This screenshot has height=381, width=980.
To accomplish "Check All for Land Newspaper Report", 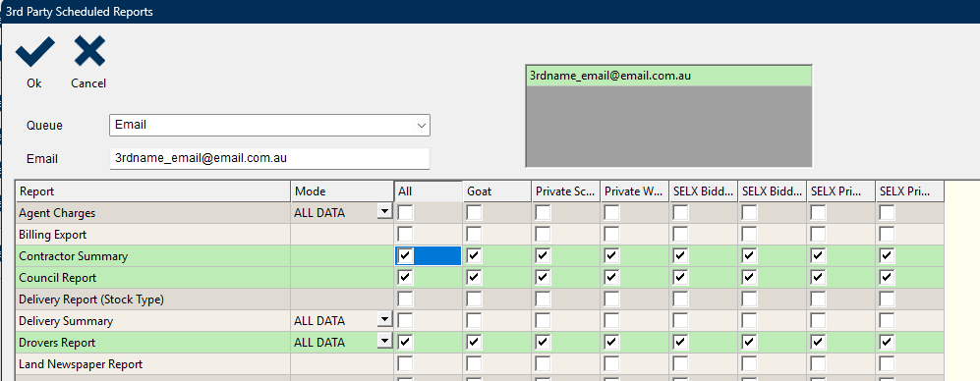I will pyautogui.click(x=406, y=363).
